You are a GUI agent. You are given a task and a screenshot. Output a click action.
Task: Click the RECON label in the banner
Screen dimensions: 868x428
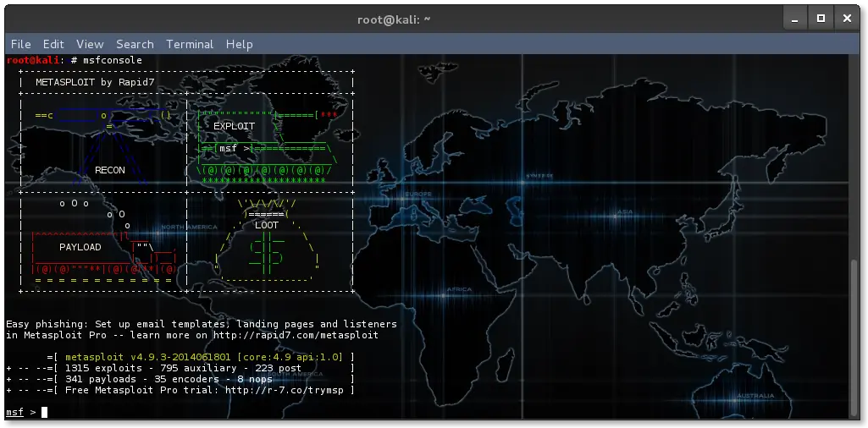click(109, 170)
